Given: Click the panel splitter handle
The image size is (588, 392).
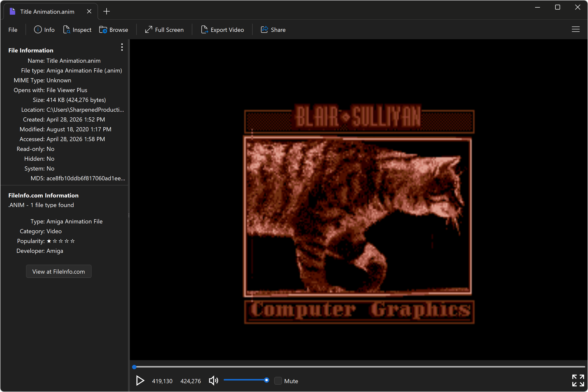Looking at the screenshot, I should (129, 215).
